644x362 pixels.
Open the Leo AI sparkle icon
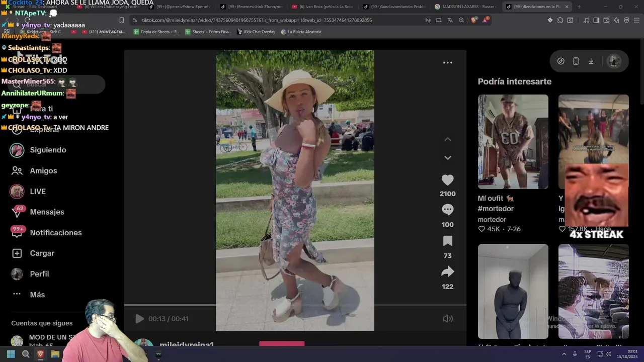(616, 20)
